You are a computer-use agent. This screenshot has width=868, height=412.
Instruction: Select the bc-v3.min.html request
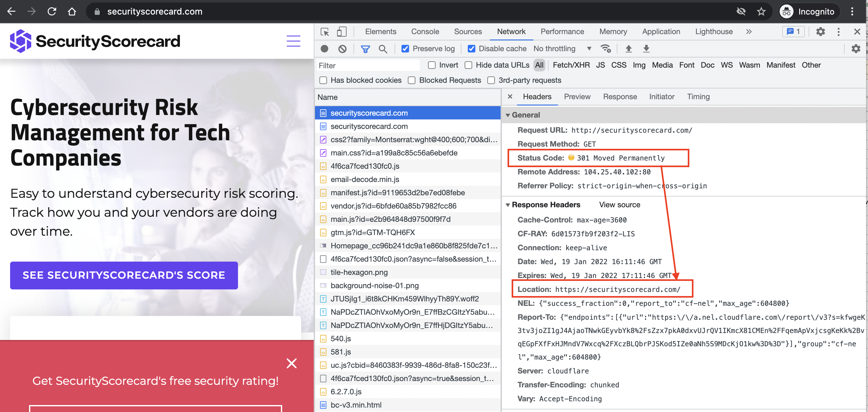tap(408, 405)
